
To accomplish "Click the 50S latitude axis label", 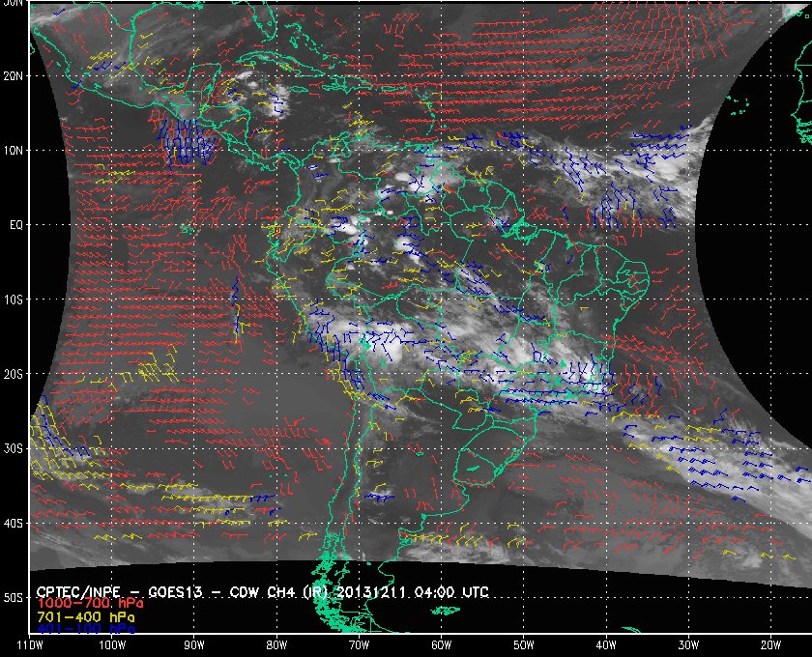I will [x=13, y=598].
